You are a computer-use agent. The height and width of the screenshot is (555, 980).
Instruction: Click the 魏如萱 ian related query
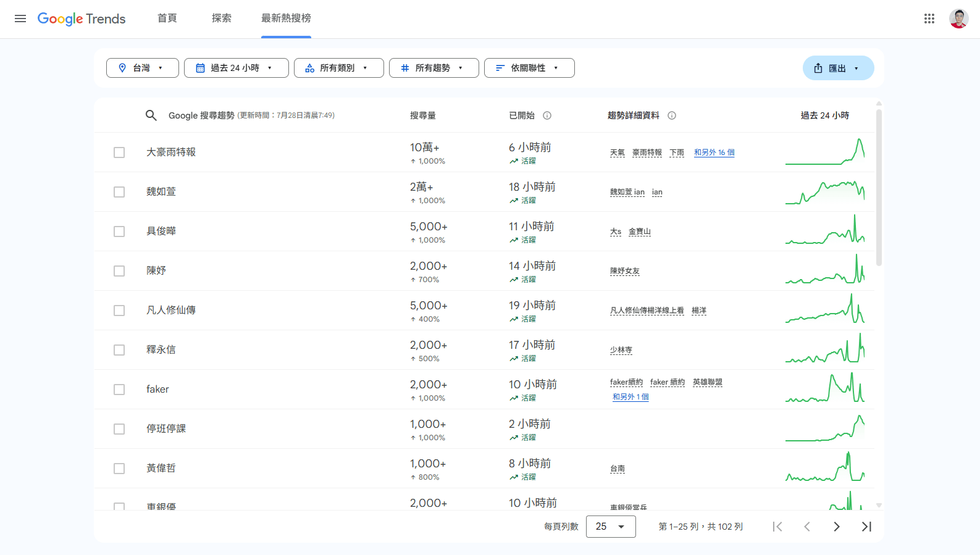[627, 192]
